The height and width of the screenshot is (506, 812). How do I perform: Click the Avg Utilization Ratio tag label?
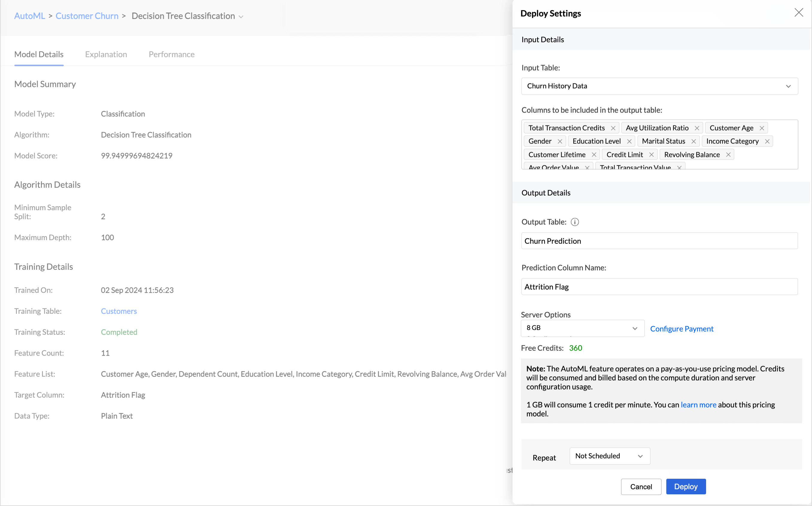click(x=657, y=128)
